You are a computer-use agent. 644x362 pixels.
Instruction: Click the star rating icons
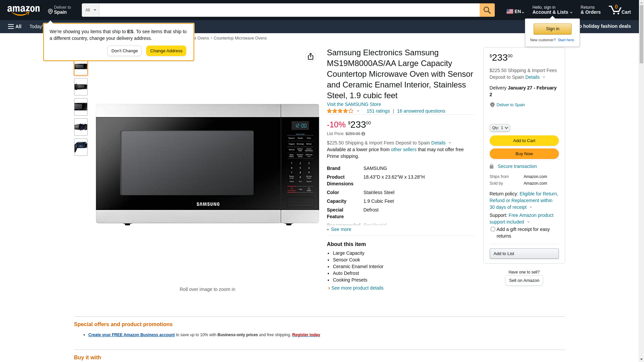[340, 111]
